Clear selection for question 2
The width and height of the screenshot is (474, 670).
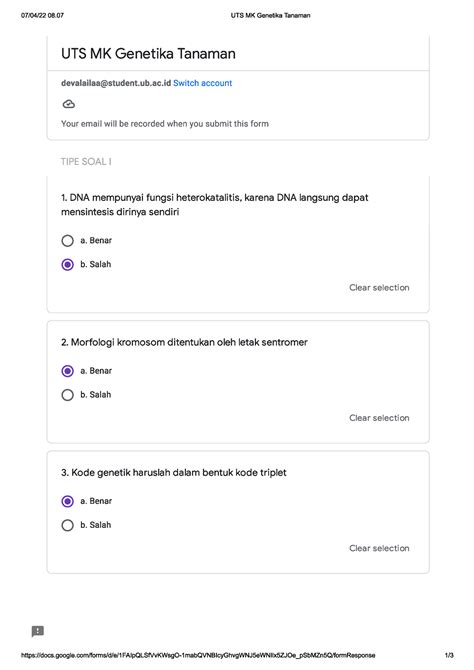coord(379,418)
